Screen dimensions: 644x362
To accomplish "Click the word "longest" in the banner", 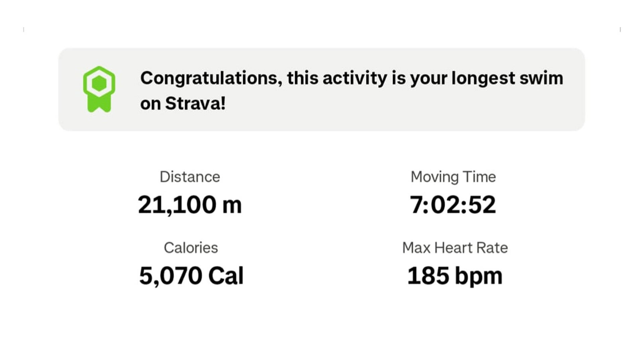I will click(x=483, y=78).
